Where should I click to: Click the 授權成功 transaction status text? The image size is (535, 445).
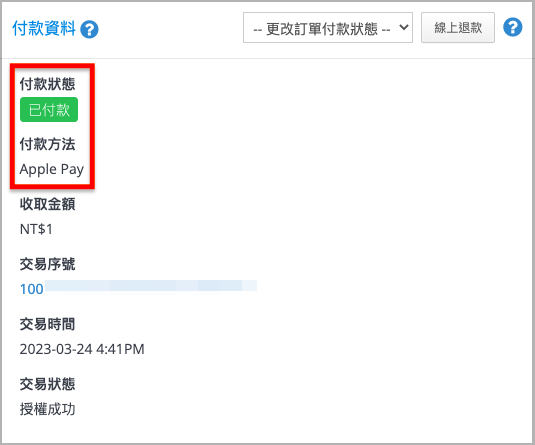(47, 409)
